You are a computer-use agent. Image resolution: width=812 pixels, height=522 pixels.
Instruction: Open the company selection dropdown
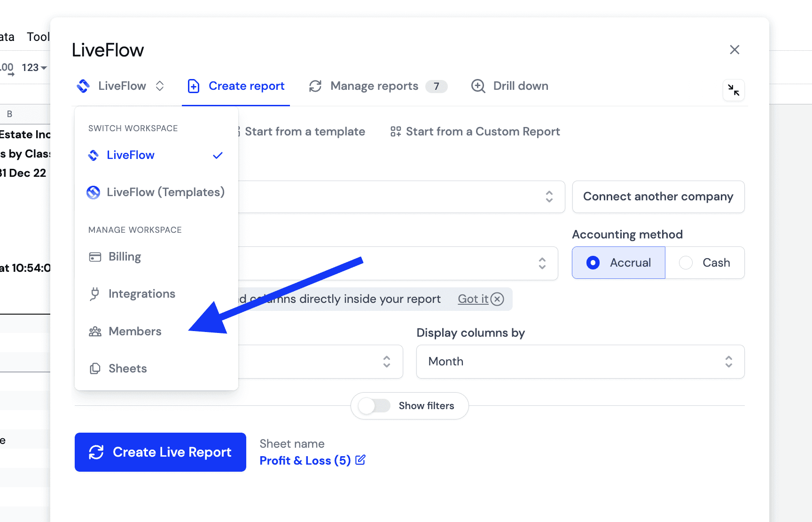pyautogui.click(x=401, y=197)
